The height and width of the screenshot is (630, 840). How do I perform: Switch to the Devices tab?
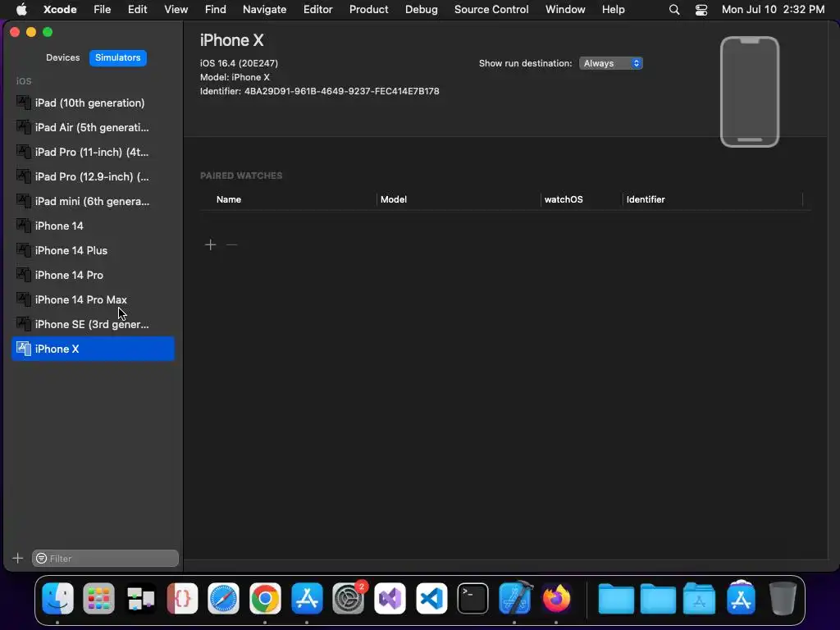point(62,58)
